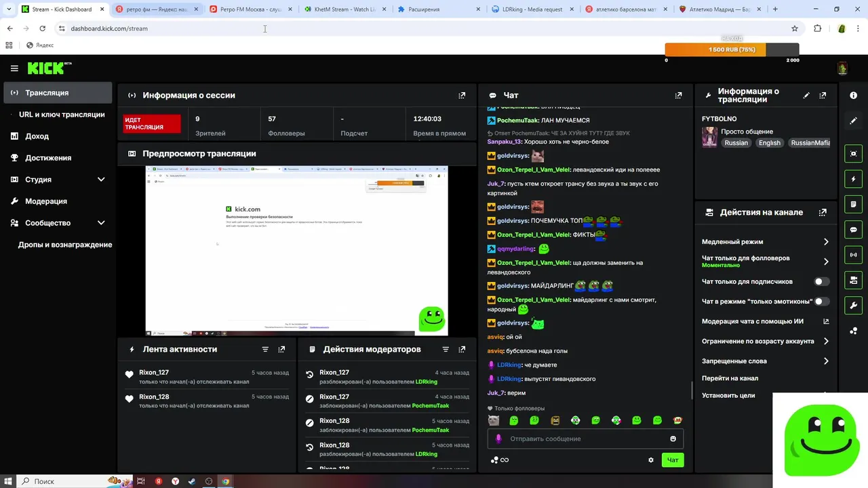
Task: Edit stream info with pencil icon in panel header
Action: 806,96
